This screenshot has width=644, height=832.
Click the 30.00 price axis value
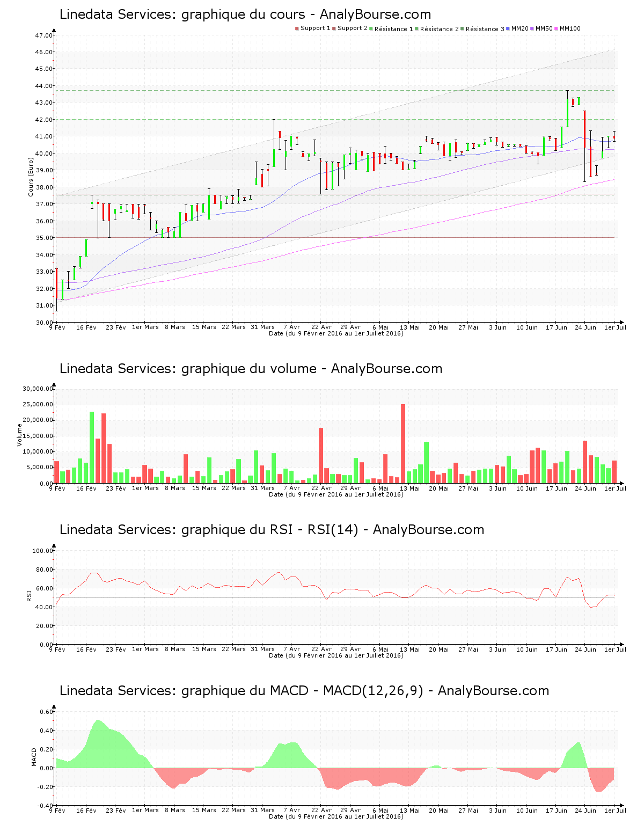click(x=44, y=323)
